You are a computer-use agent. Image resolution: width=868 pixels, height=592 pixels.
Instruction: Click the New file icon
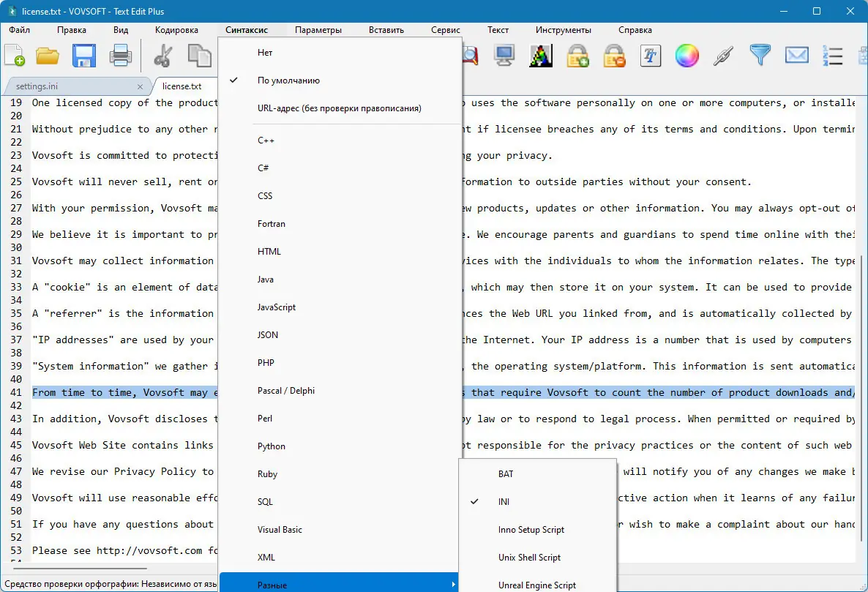click(15, 56)
